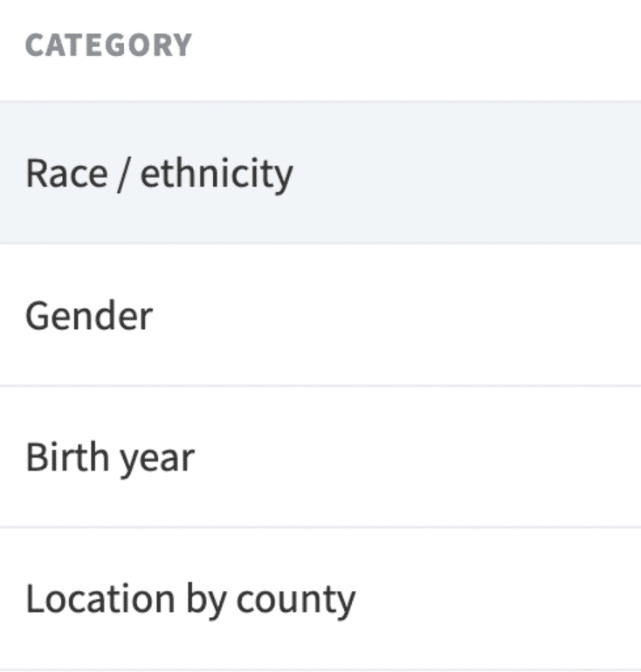This screenshot has width=641, height=672.
Task: Activate the Birth year list entry
Action: (320, 456)
